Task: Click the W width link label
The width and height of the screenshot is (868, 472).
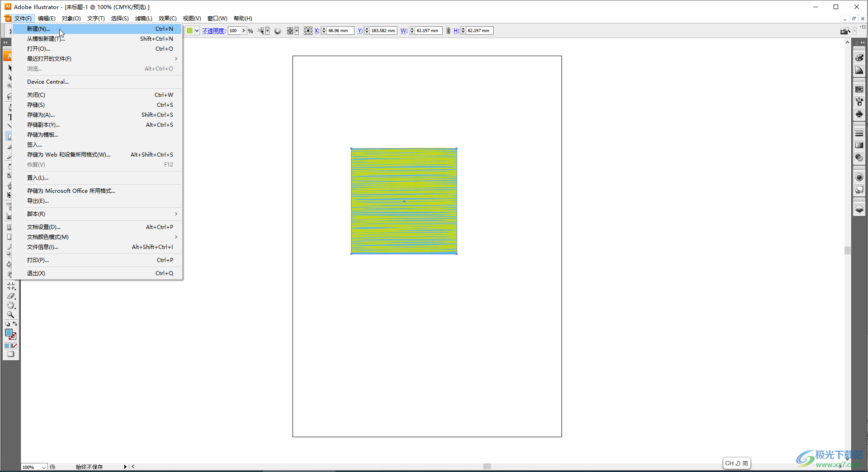Action: coord(404,31)
